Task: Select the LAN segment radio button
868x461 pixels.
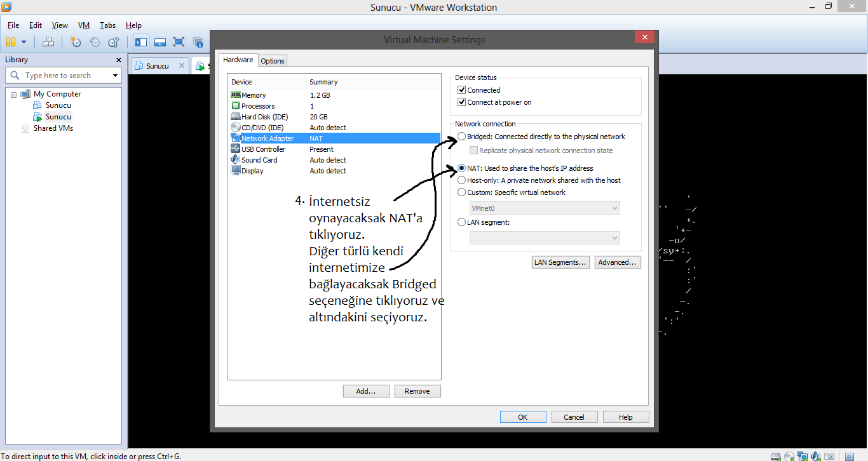Action: tap(462, 222)
